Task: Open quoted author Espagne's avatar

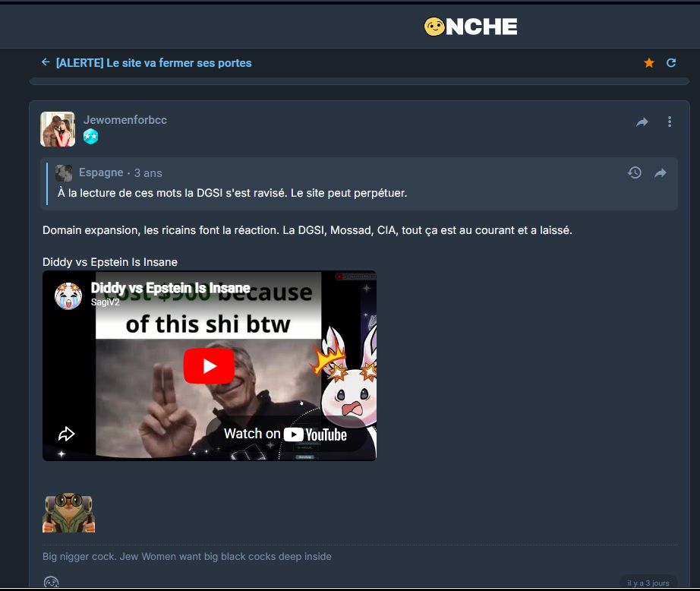Action: tap(64, 173)
